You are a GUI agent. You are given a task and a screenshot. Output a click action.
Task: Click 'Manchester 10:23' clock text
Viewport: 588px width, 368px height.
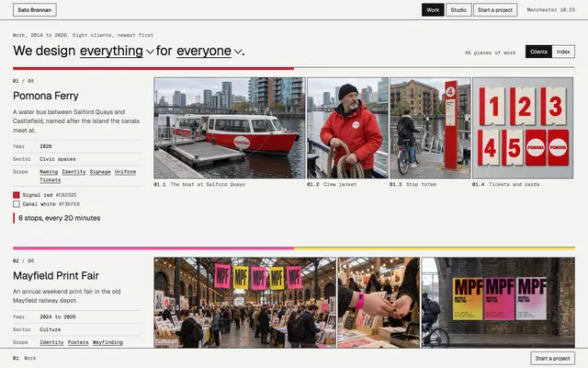[x=550, y=10]
